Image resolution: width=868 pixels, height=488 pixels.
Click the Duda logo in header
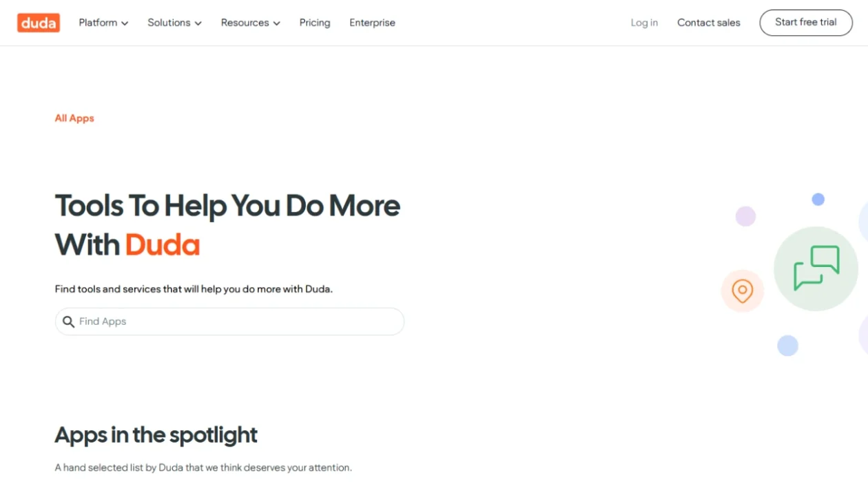pyautogui.click(x=39, y=23)
